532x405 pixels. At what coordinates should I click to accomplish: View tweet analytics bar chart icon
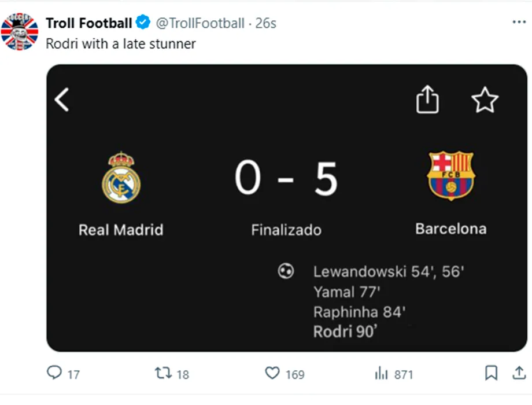[x=381, y=374]
